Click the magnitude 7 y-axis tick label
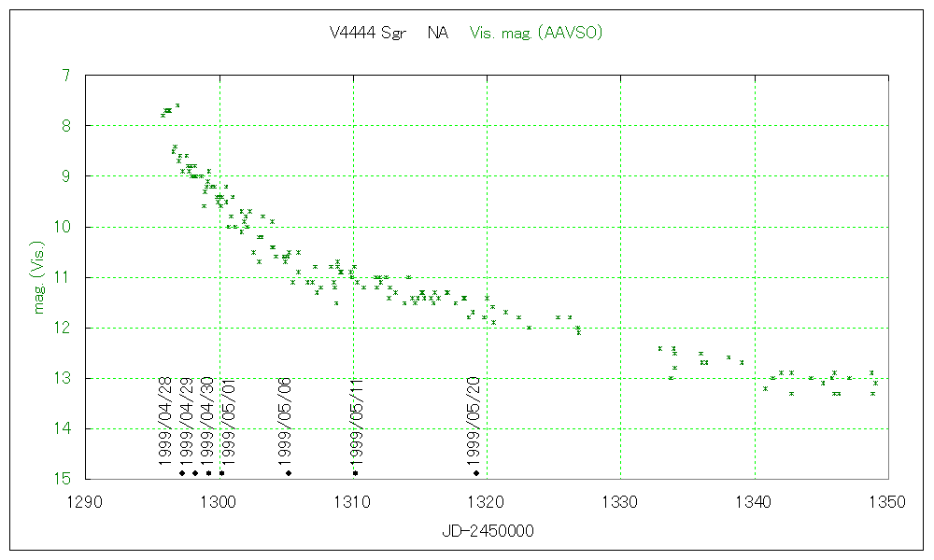 [x=64, y=76]
